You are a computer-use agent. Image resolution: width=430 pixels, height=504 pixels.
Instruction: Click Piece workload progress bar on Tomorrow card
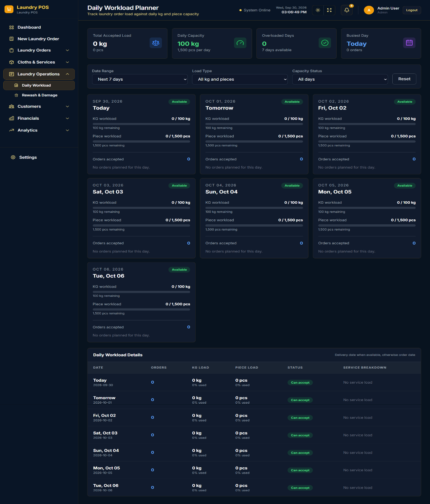click(x=254, y=141)
